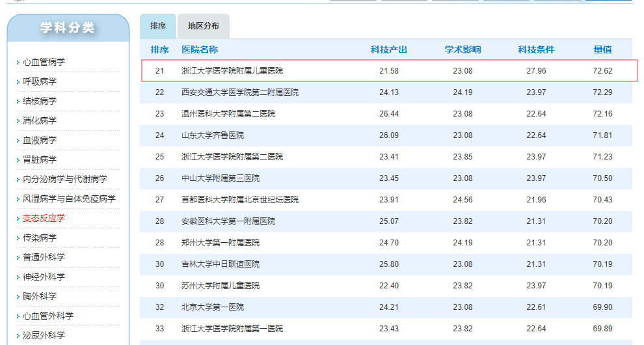644x345 pixels.
Task: Click total value 69.90
Action: (x=602, y=307)
